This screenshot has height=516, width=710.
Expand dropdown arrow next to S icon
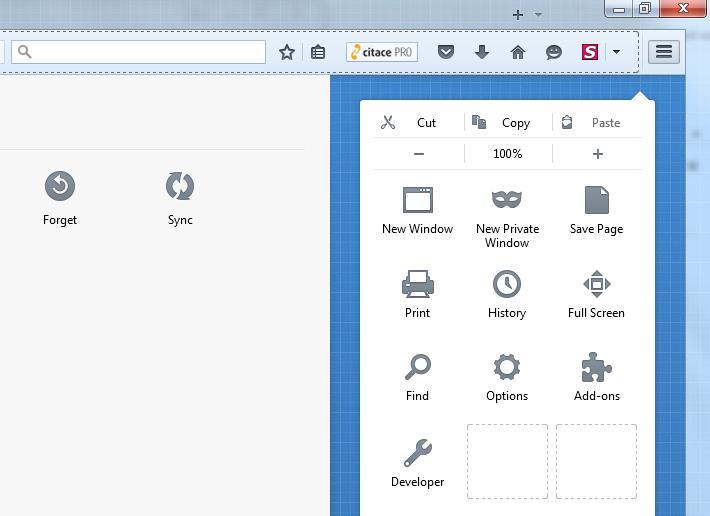[616, 52]
